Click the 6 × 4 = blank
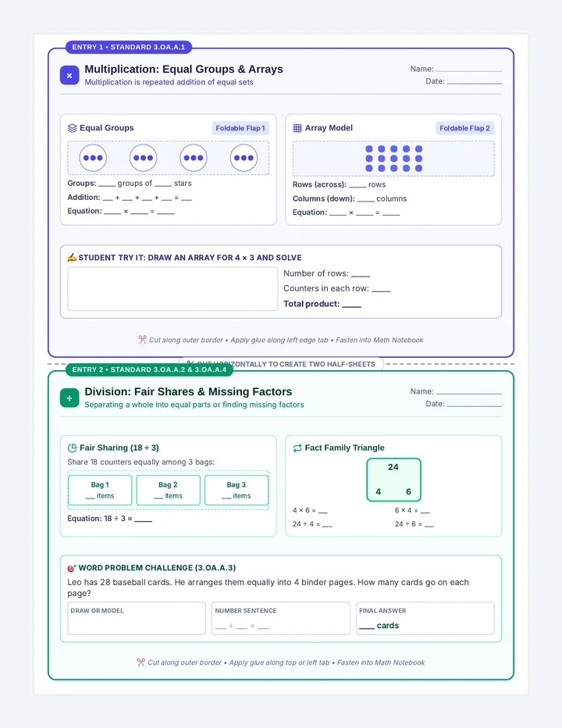Viewport: 562px width, 728px height. pos(425,511)
